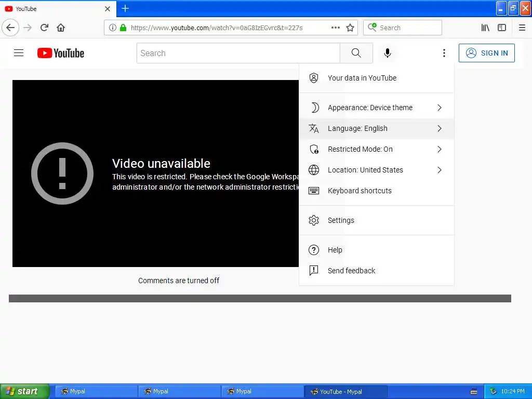The height and width of the screenshot is (399, 532).
Task: Open the browser home page
Action: 61,28
